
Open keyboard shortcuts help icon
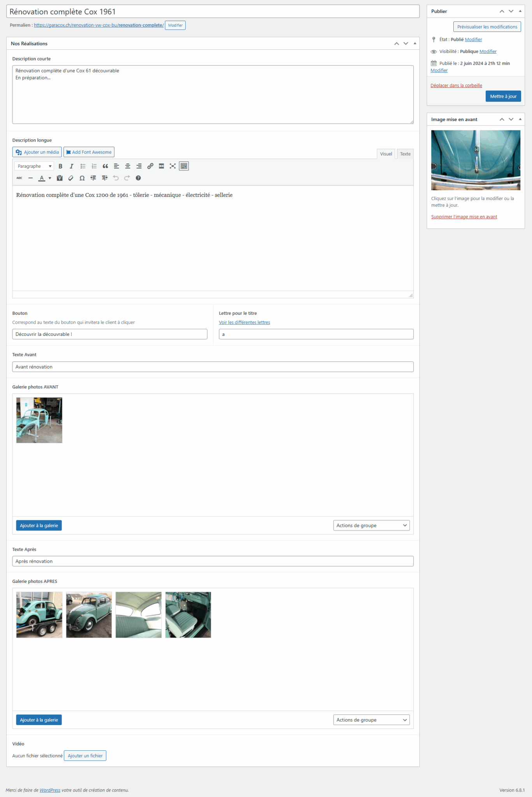[x=138, y=178]
